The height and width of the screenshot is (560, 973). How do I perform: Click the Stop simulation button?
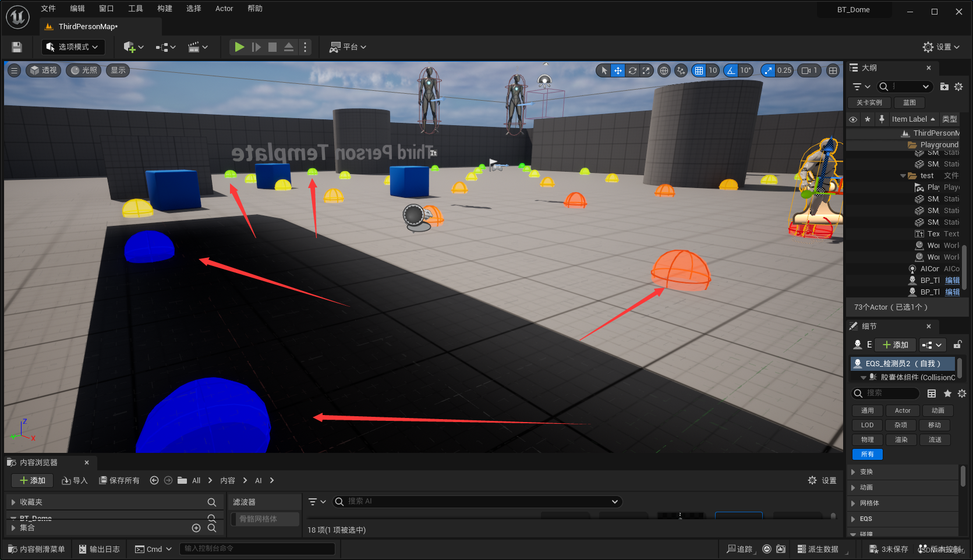pos(272,47)
